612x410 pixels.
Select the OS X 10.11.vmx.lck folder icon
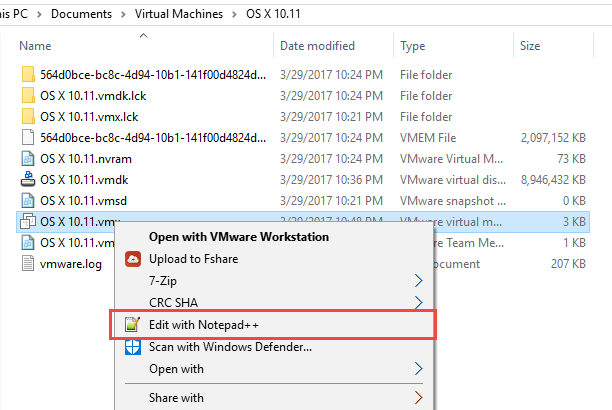click(x=28, y=116)
